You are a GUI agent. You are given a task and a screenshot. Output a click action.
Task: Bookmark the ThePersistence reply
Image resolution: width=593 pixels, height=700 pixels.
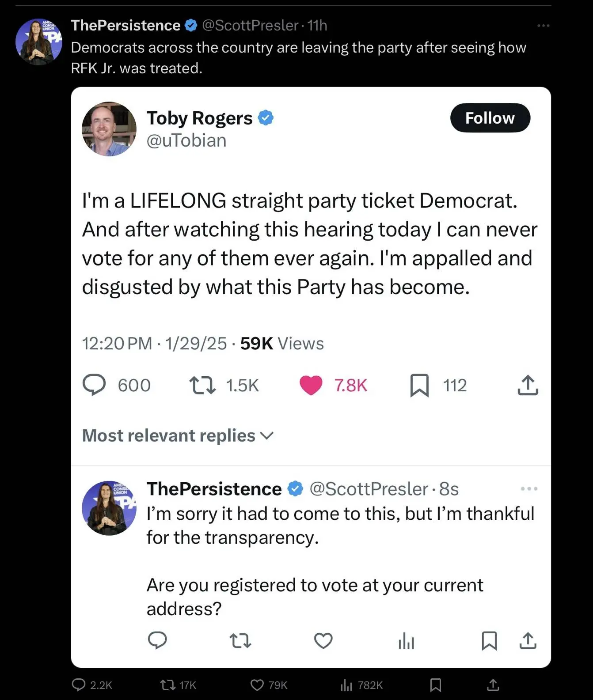489,640
